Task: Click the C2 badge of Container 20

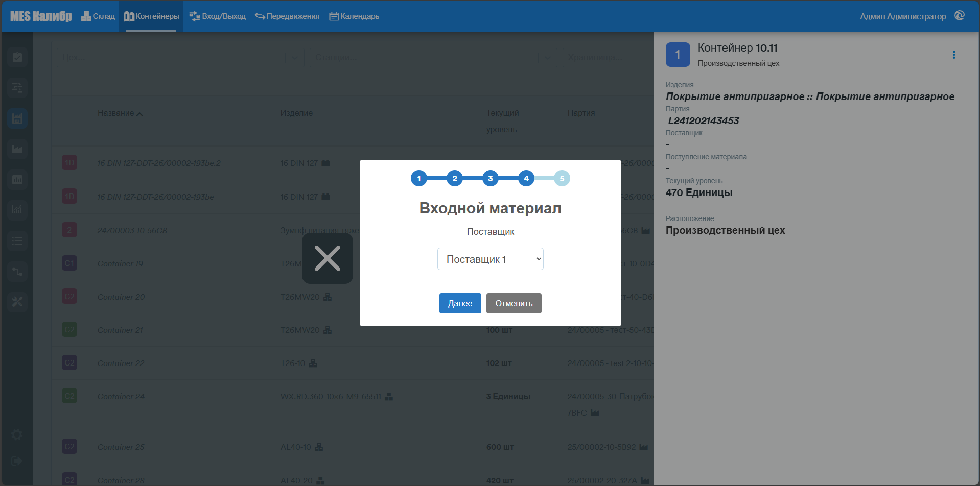Action: pyautogui.click(x=69, y=297)
